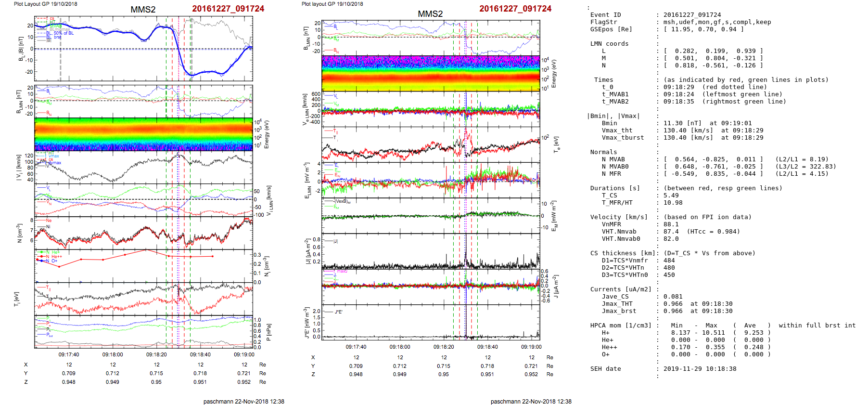This screenshot has width=868, height=405.
Task: Click the left plot footer paschmann 22-Nov-2018 12:38
Action: (x=243, y=401)
